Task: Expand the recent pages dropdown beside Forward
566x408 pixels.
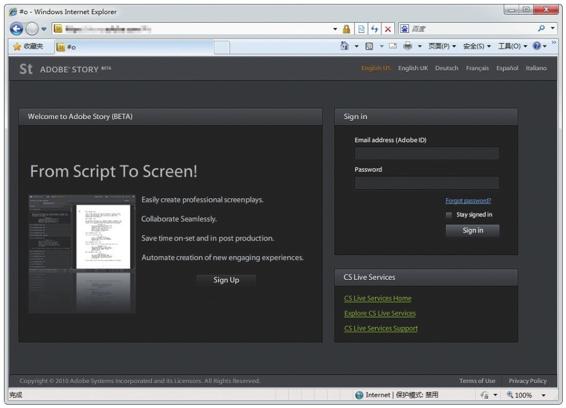Action: pyautogui.click(x=44, y=29)
